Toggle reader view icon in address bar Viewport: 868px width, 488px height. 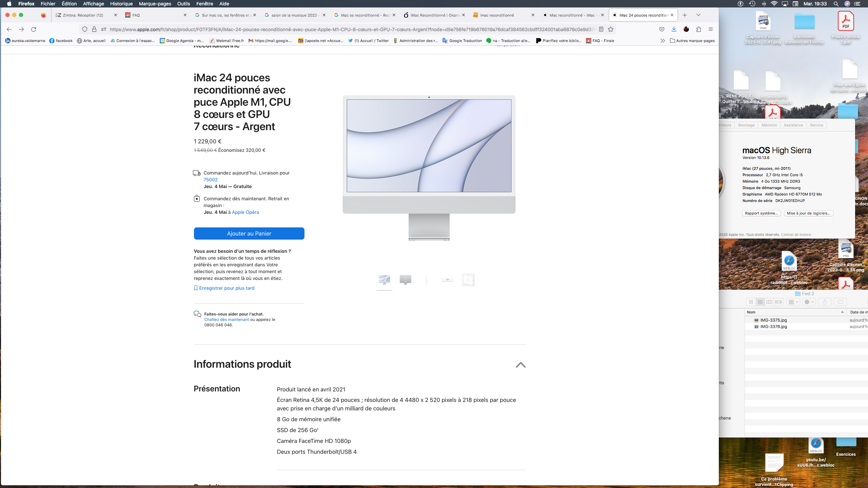coord(601,29)
